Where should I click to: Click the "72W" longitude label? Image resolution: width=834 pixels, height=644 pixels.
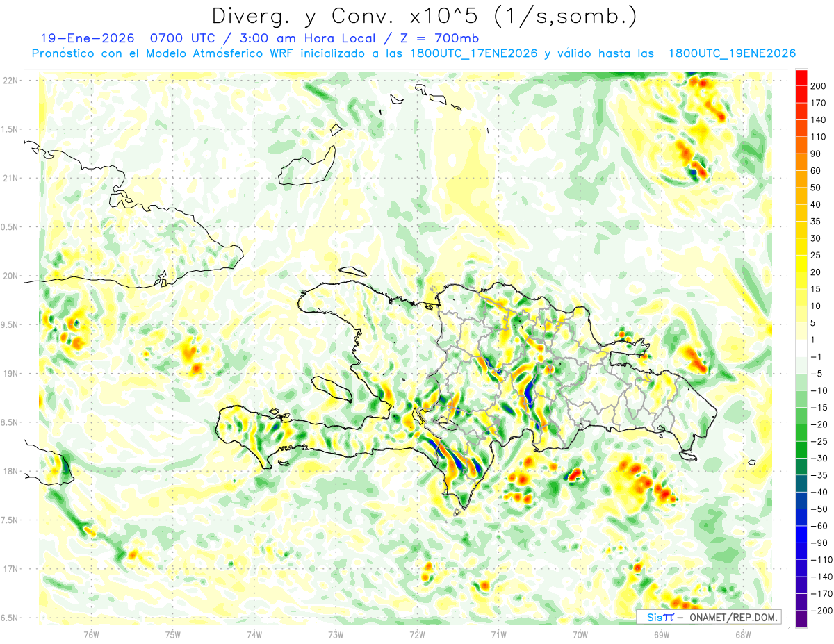417,634
